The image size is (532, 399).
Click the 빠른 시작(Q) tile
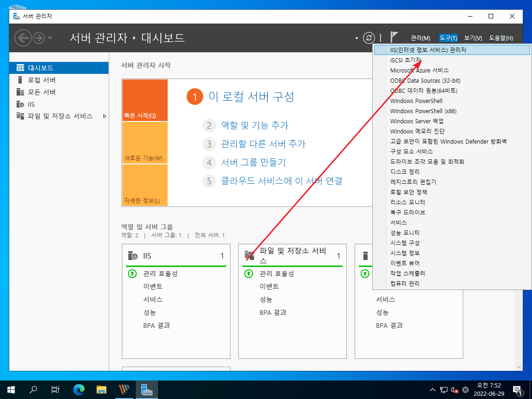coord(145,100)
